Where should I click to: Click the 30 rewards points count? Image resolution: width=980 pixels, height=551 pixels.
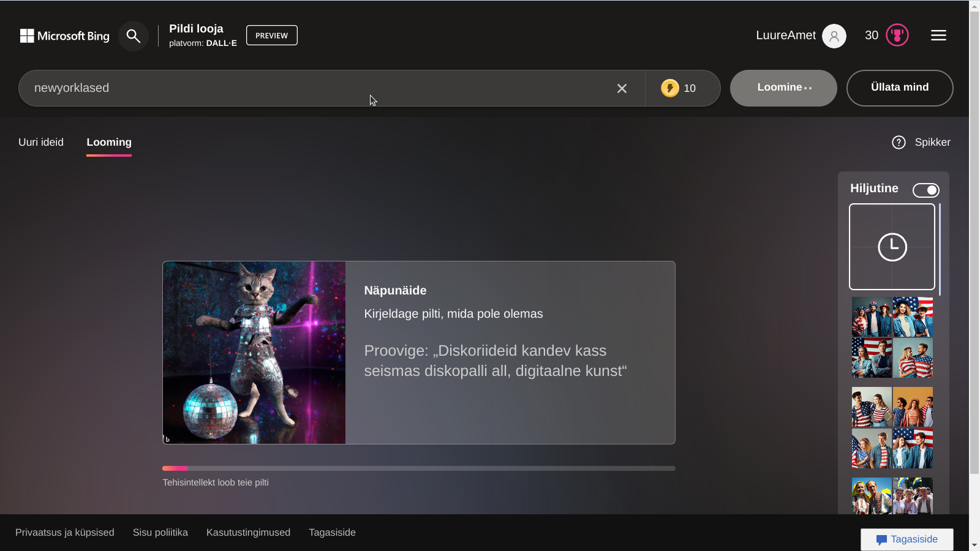point(872,36)
